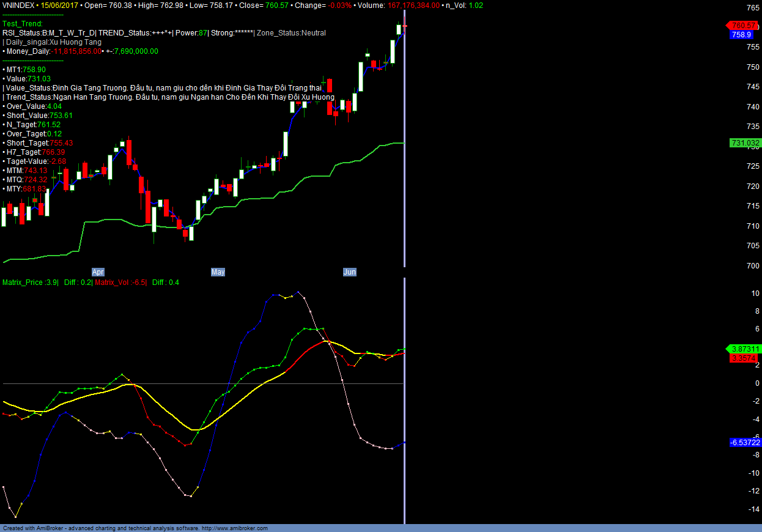Click the H7_Taget value line
The image size is (762, 532).
click(34, 152)
